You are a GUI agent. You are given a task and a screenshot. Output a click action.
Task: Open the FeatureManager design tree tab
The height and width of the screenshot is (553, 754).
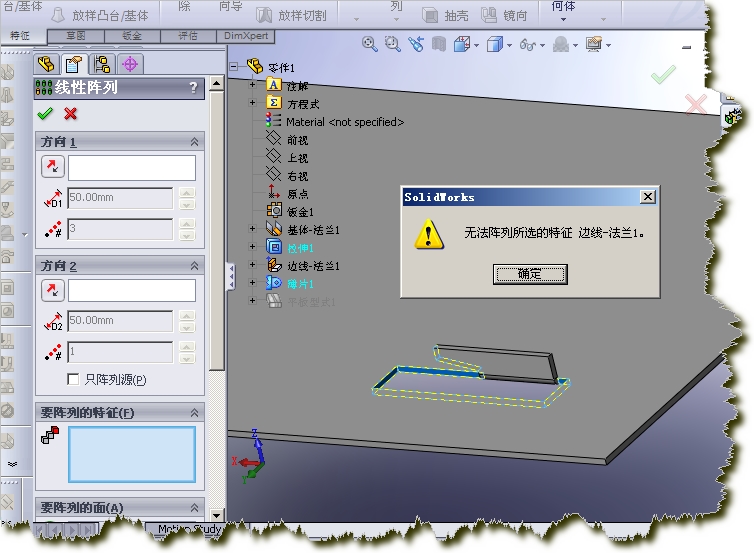(46, 64)
